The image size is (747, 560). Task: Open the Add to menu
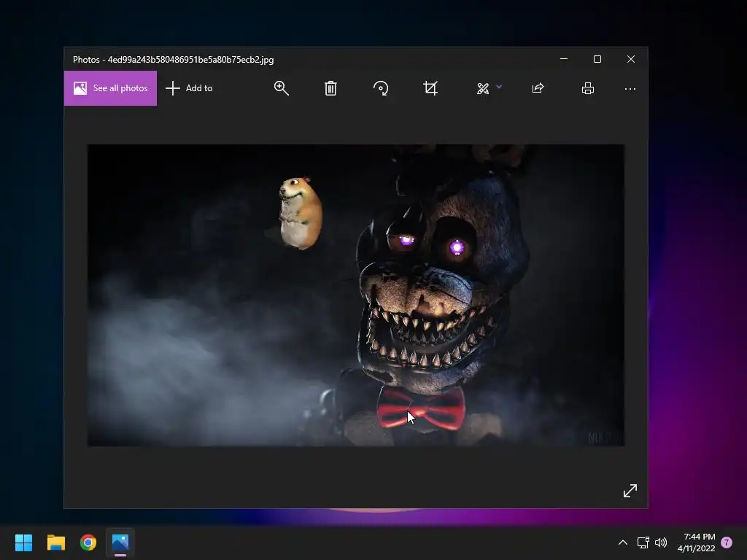[x=189, y=88]
